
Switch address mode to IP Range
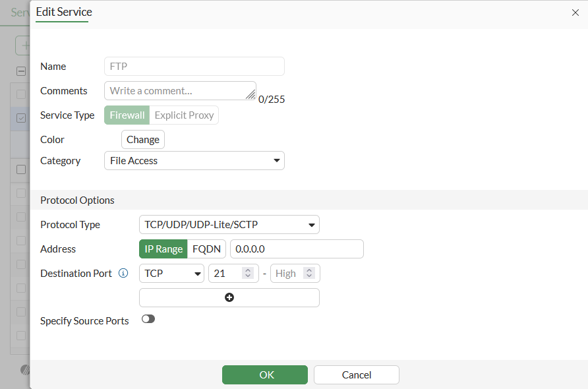(163, 249)
